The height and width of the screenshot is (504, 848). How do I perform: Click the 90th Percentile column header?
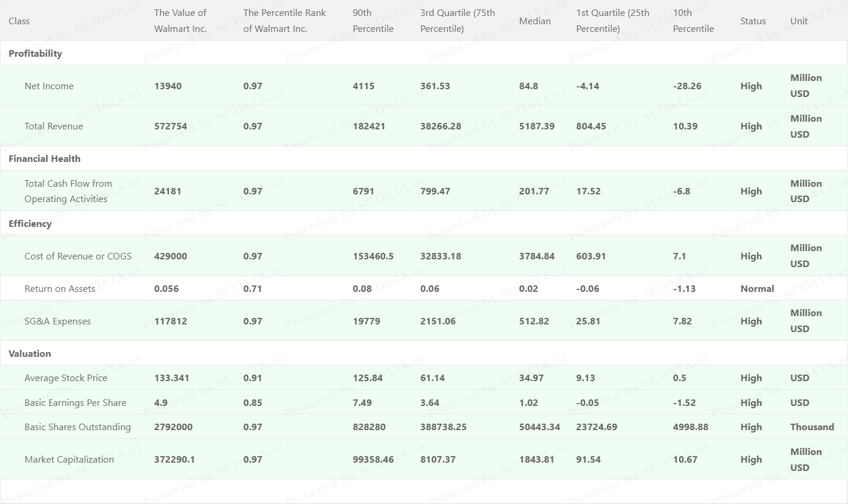coord(373,21)
